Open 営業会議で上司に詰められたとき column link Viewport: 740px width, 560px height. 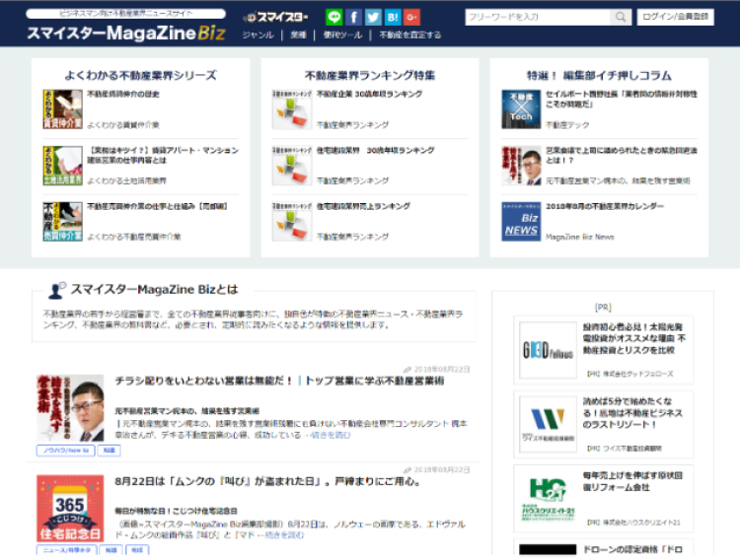coord(621,155)
